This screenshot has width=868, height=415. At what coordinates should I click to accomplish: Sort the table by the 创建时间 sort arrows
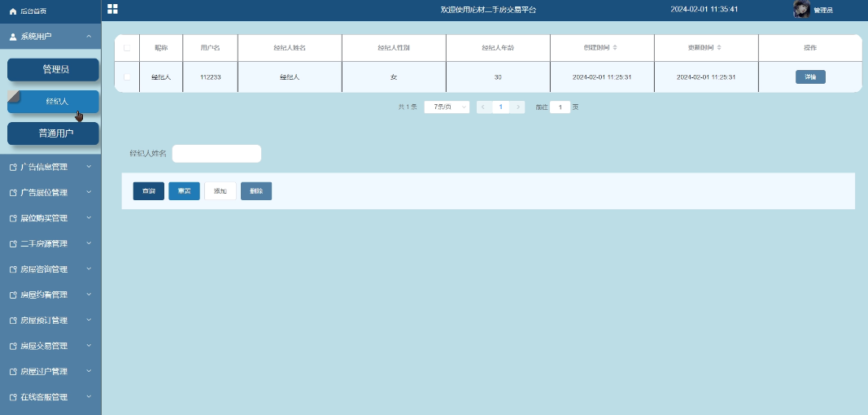tap(615, 48)
